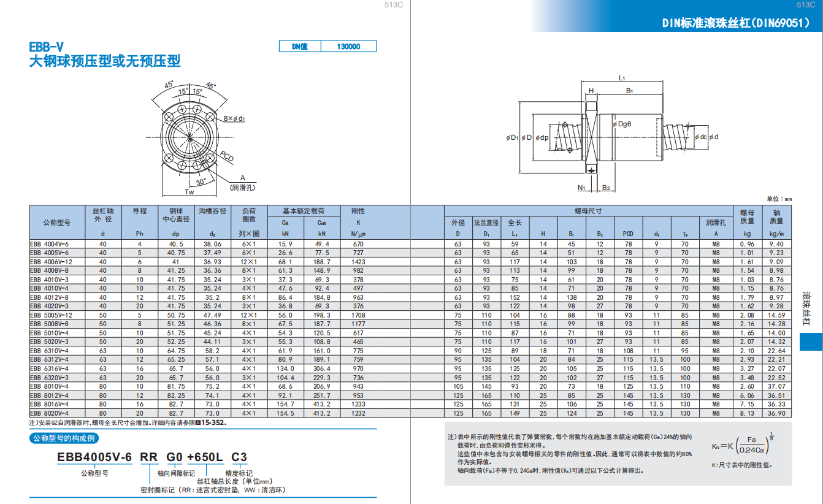Click the 螺母尺寸 group header
The width and height of the screenshot is (823, 504).
click(x=588, y=211)
